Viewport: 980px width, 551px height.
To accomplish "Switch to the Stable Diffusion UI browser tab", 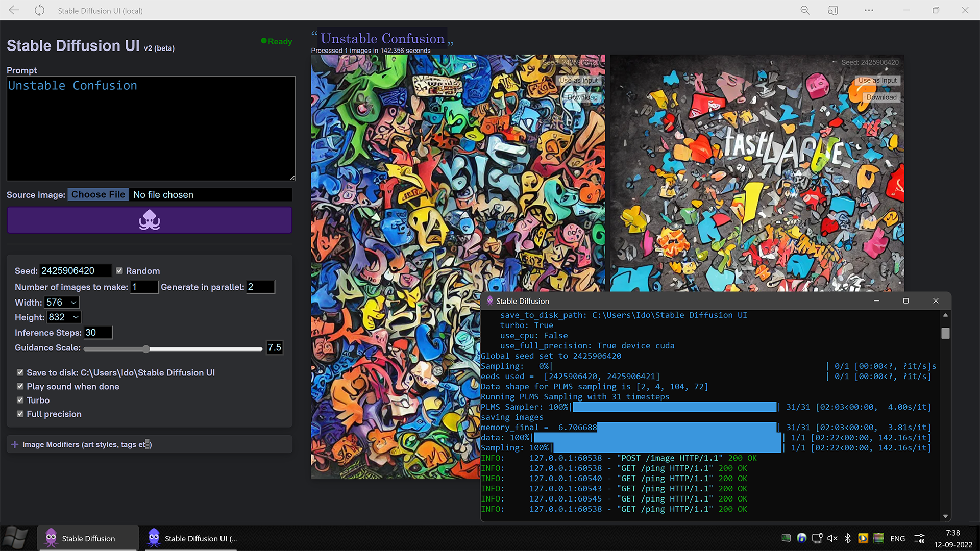I will point(191,538).
